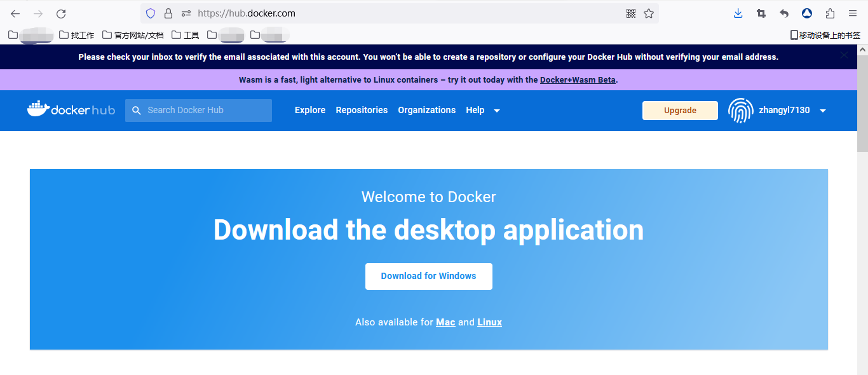Open the downloads arrow icon

[738, 13]
